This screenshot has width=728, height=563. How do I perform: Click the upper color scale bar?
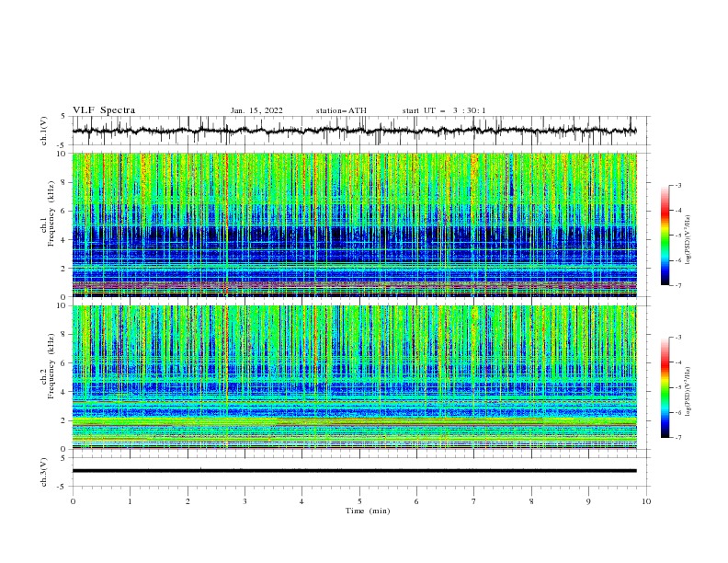click(665, 236)
